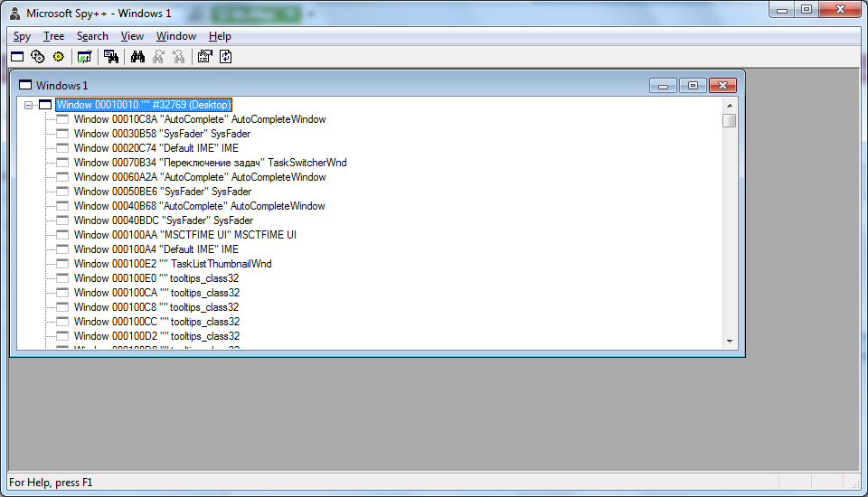Click the binoculars Find icon

(137, 56)
